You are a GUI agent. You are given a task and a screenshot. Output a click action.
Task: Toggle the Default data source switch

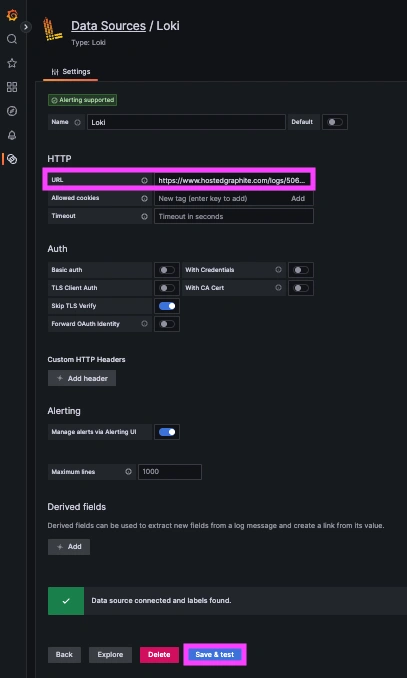click(335, 122)
